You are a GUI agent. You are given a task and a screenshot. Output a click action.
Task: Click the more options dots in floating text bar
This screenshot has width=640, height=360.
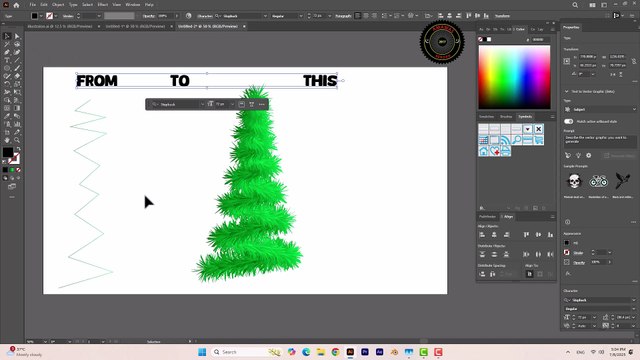262,104
